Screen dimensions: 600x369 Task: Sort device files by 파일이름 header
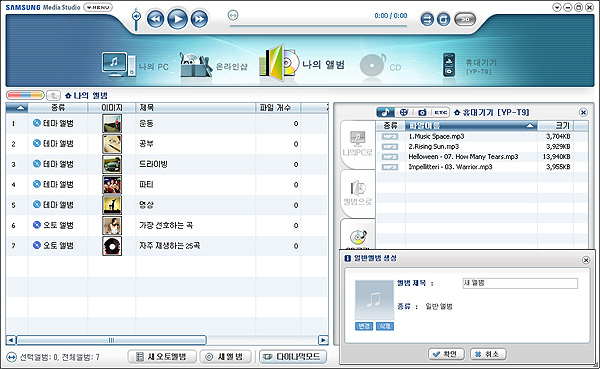471,126
